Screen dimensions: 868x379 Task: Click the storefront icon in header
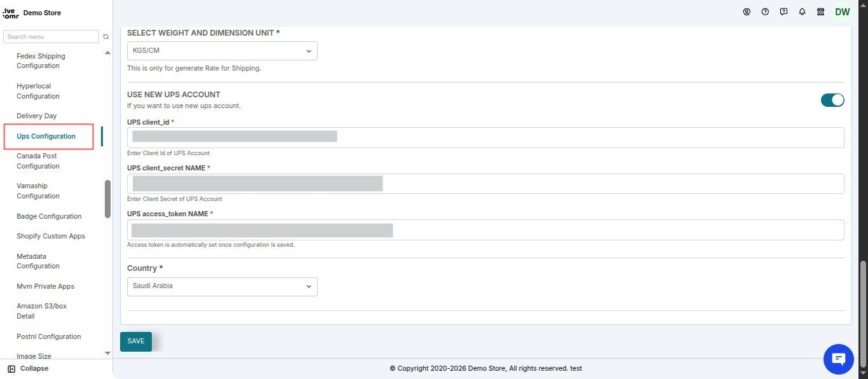[x=820, y=11]
